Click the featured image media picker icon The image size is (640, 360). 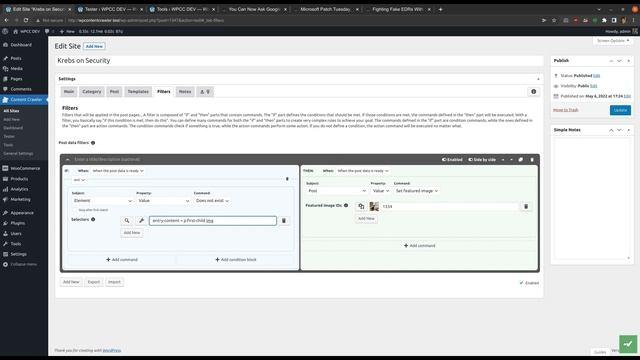point(361,207)
